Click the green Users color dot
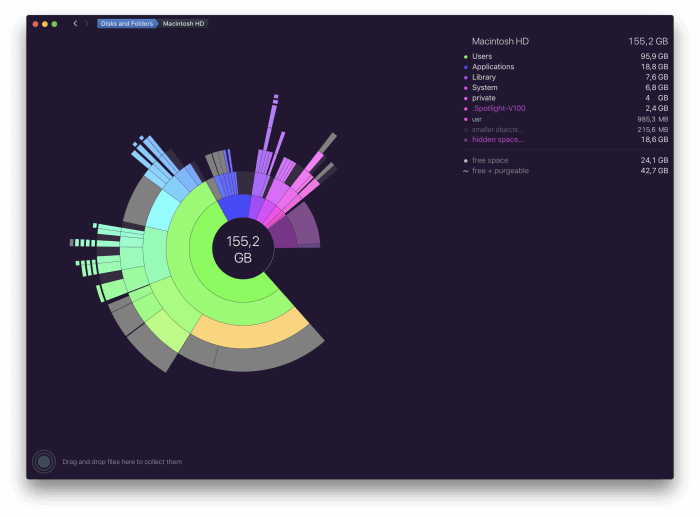 [466, 57]
